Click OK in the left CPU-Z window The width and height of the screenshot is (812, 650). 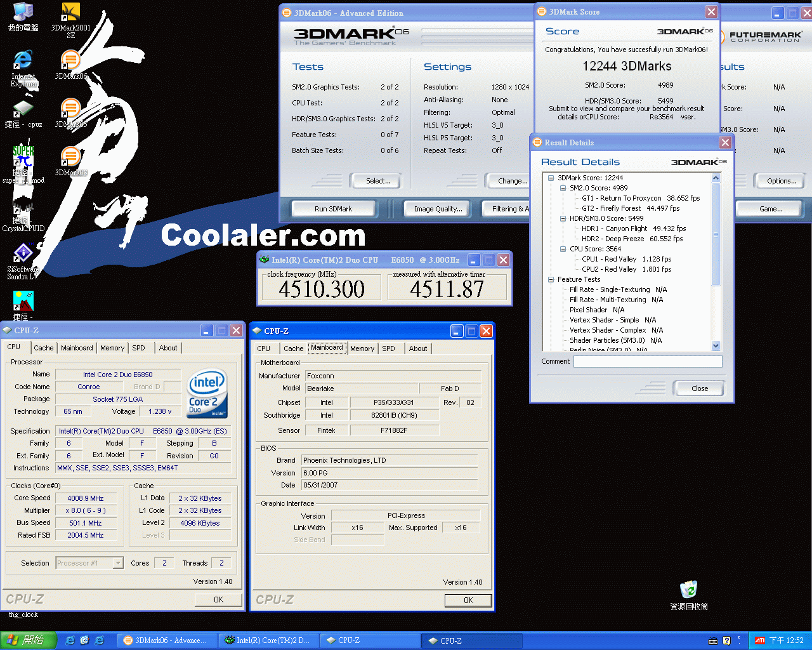[x=218, y=599]
